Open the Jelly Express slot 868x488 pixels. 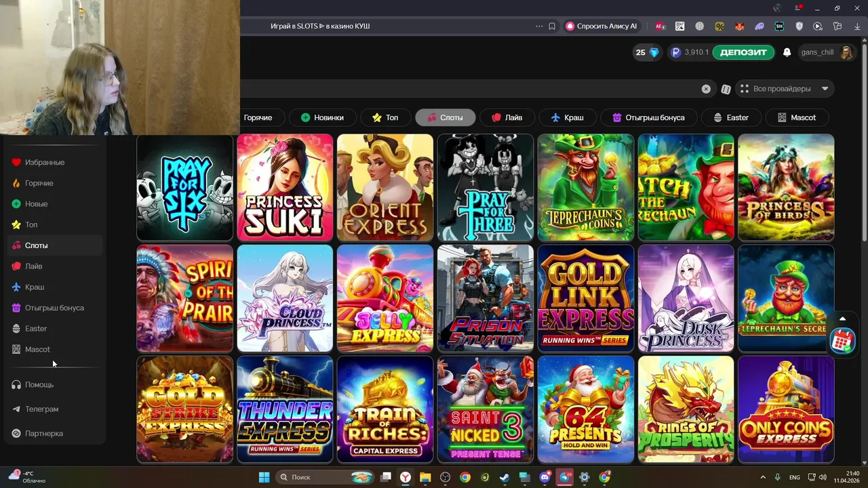tap(385, 299)
